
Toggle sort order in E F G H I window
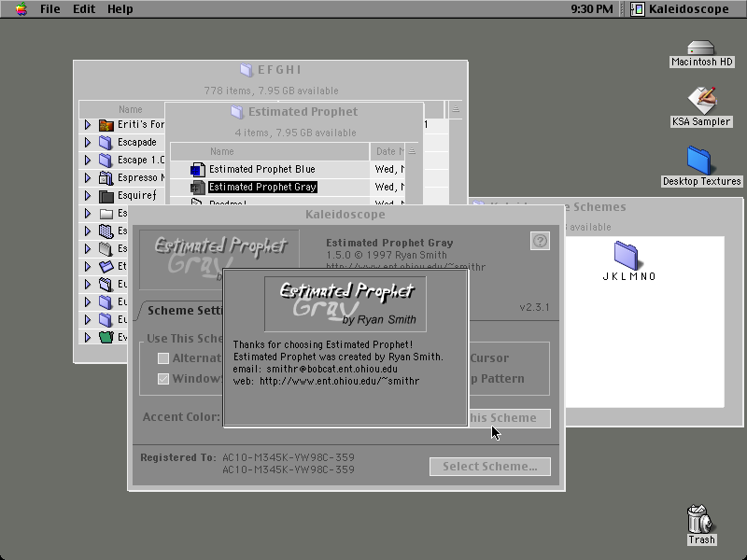(456, 109)
